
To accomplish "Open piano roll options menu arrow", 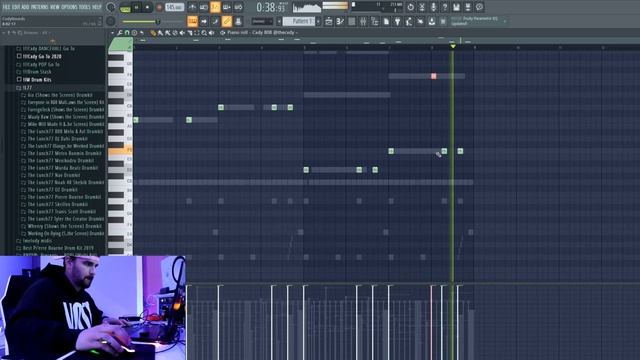I will coord(113,33).
